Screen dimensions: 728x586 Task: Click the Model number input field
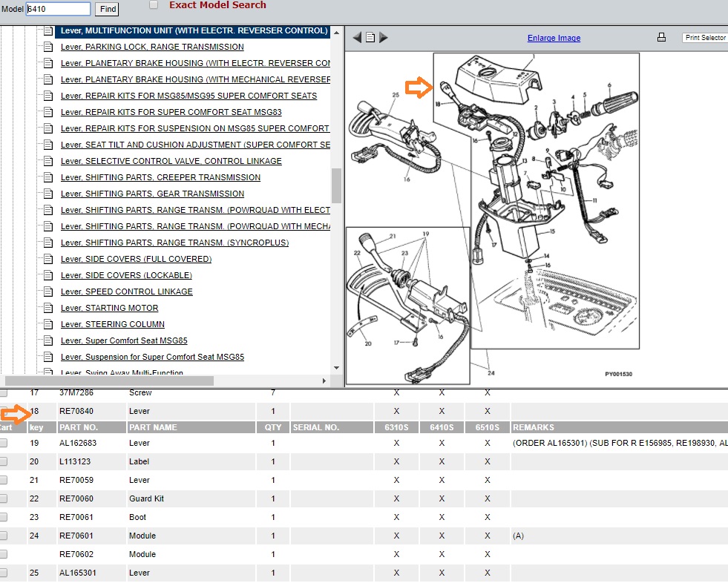pyautogui.click(x=58, y=9)
